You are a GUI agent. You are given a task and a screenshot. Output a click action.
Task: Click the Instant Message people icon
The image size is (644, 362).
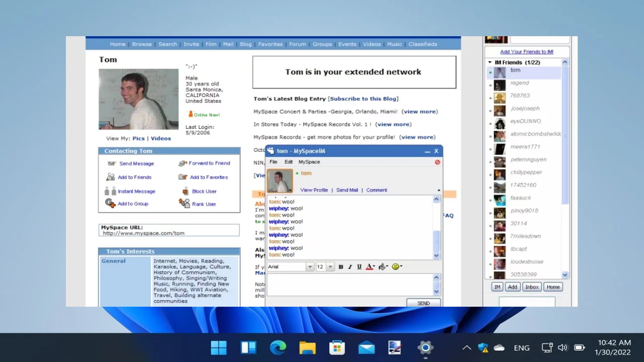pos(110,191)
